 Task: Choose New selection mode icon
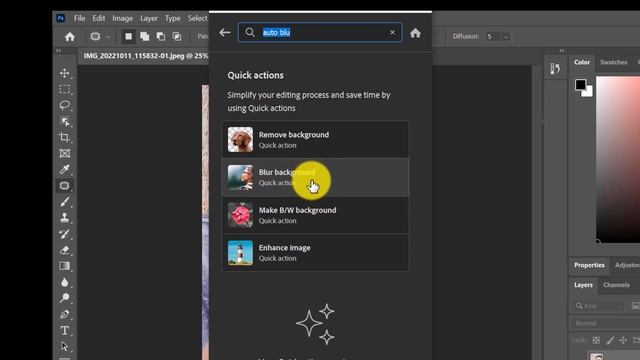click(129, 37)
